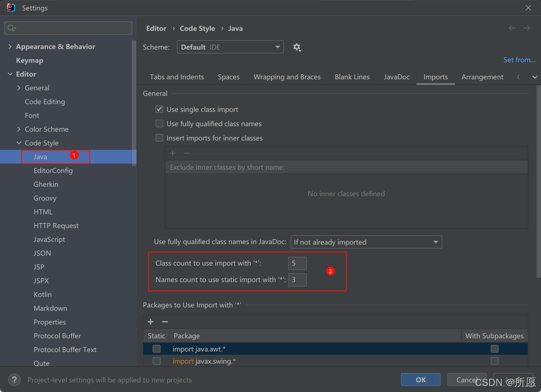541x392 pixels.
Task: Switch to JavaDoc tab
Action: coord(397,77)
